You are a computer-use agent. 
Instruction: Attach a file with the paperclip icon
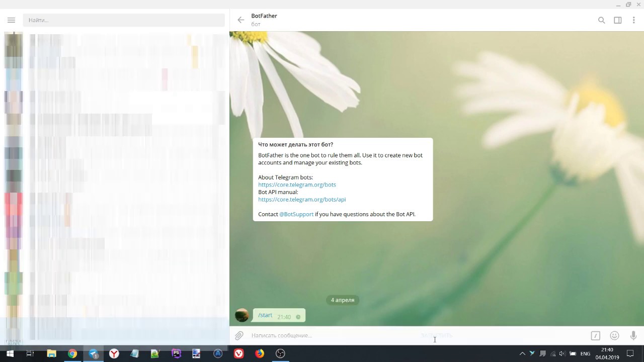tap(239, 335)
